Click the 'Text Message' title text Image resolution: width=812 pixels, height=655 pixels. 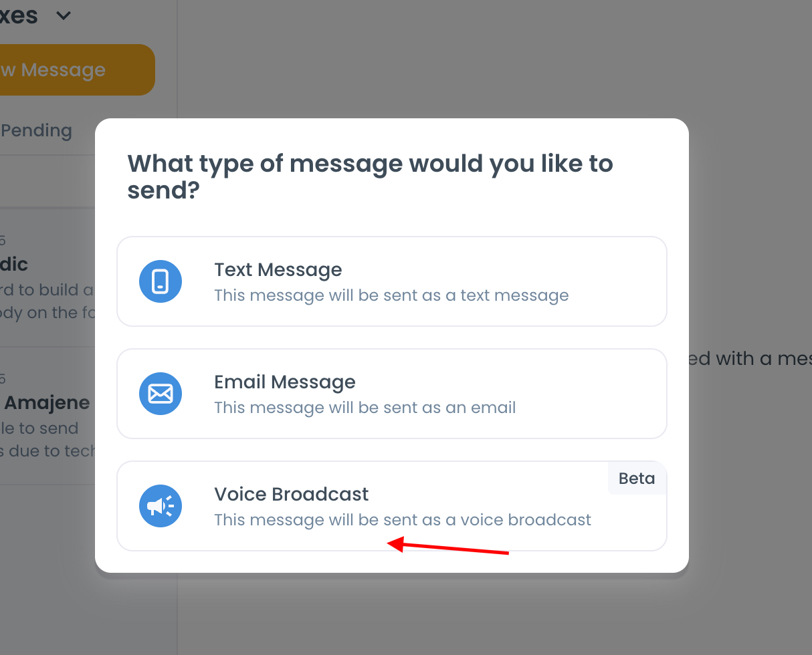(278, 269)
